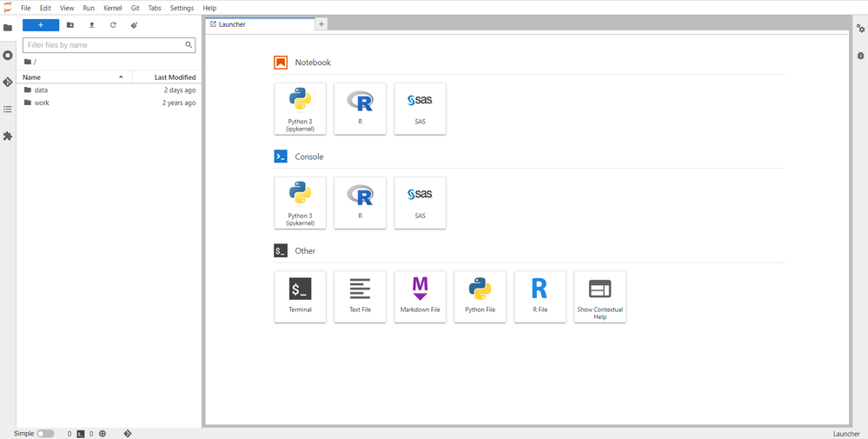
Task: Launch a Python 3 (ipykernel) console
Action: 300,203
